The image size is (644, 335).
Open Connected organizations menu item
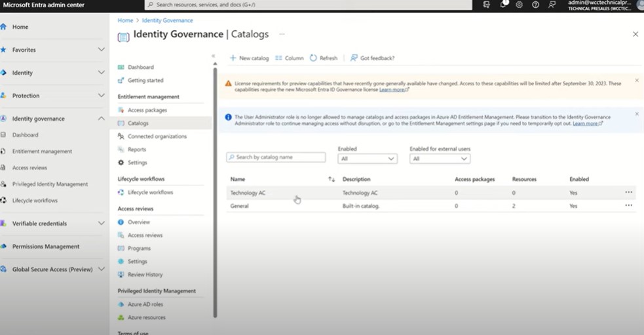pyautogui.click(x=157, y=136)
